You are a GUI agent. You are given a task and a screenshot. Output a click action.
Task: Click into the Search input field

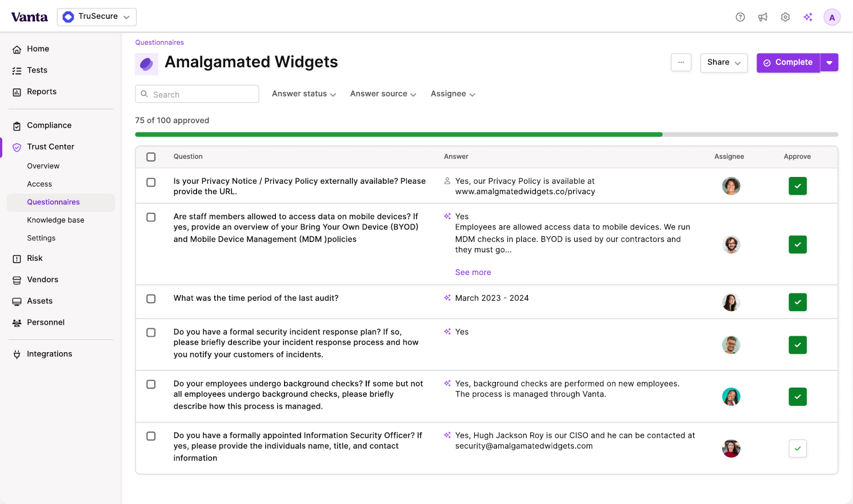click(x=197, y=94)
